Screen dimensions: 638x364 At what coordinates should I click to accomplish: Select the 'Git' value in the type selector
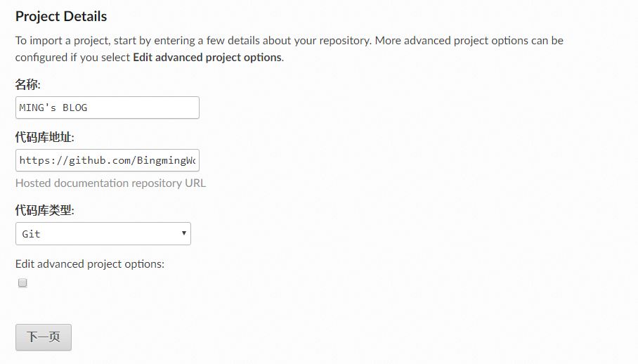point(31,234)
